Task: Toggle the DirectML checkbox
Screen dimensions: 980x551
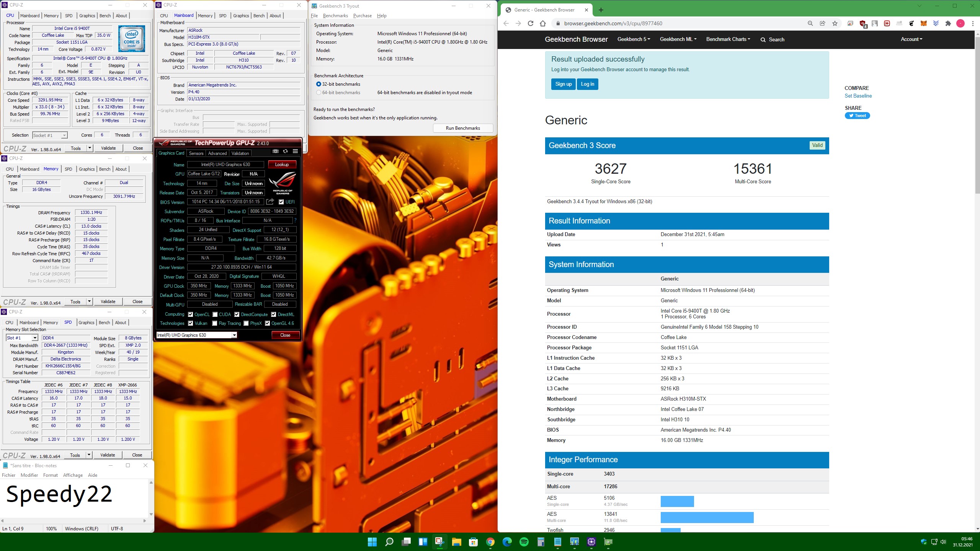Action: tap(274, 315)
